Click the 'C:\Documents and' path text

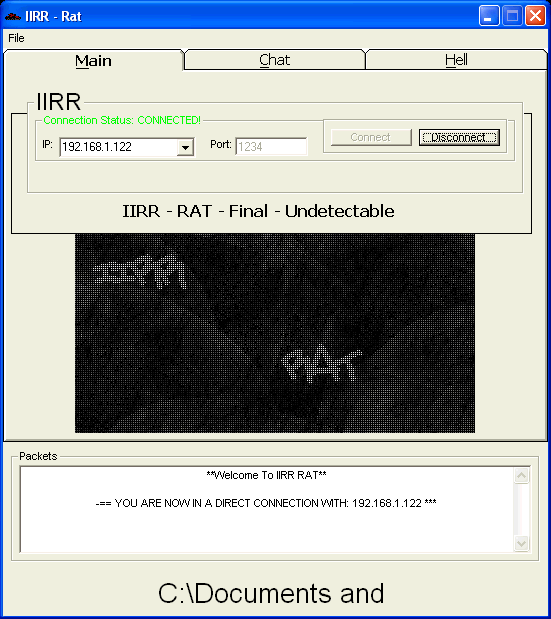(x=271, y=593)
